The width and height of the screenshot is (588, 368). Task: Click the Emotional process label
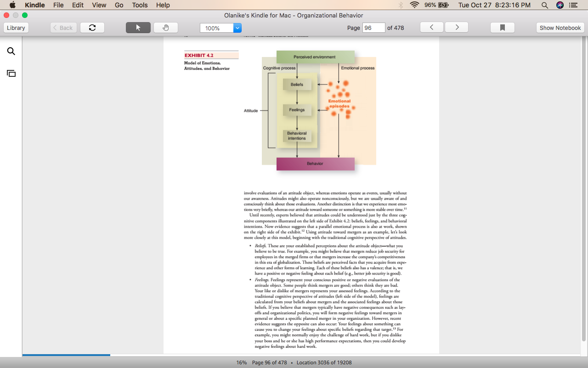pos(358,68)
